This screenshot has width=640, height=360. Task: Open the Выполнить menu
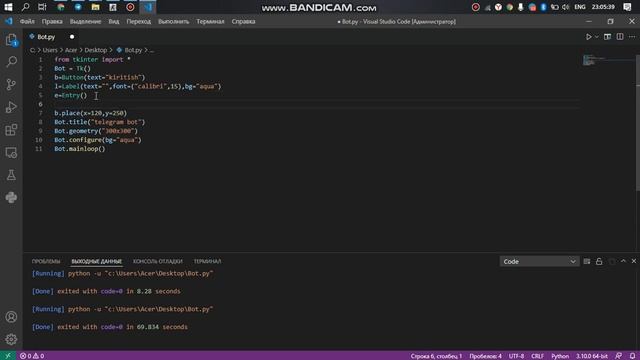pos(173,21)
